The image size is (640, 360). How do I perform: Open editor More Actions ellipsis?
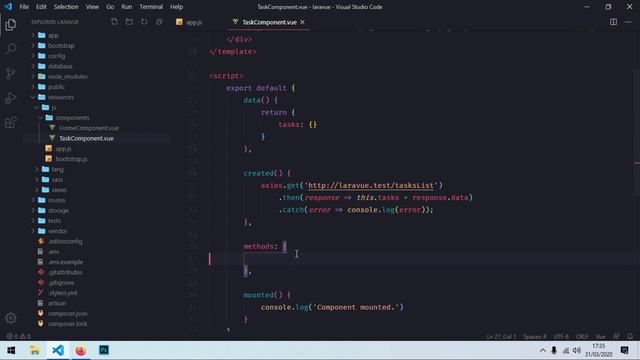coord(628,22)
